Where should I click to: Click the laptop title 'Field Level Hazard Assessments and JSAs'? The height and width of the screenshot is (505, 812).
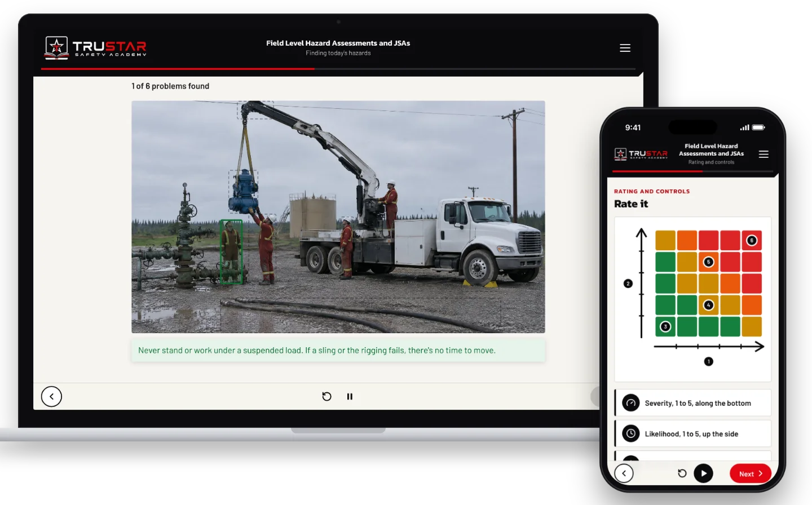[x=338, y=43]
